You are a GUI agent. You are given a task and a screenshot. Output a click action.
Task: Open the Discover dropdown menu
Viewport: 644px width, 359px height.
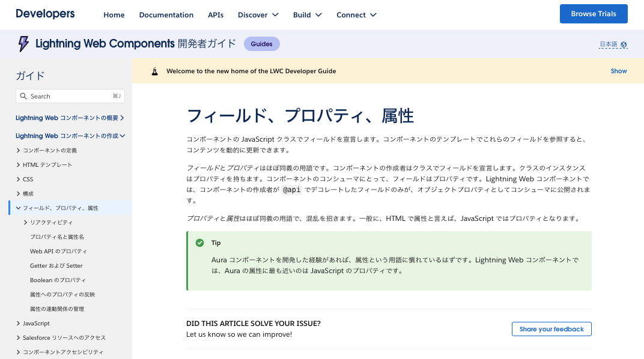[x=258, y=15]
